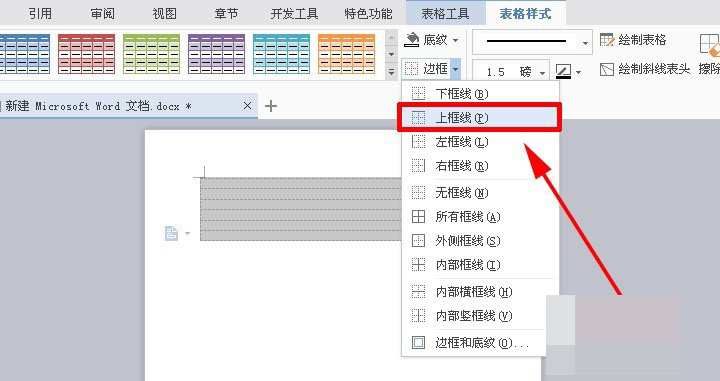Switch to the 视图 tab
This screenshot has width=720, height=381.
click(x=164, y=13)
